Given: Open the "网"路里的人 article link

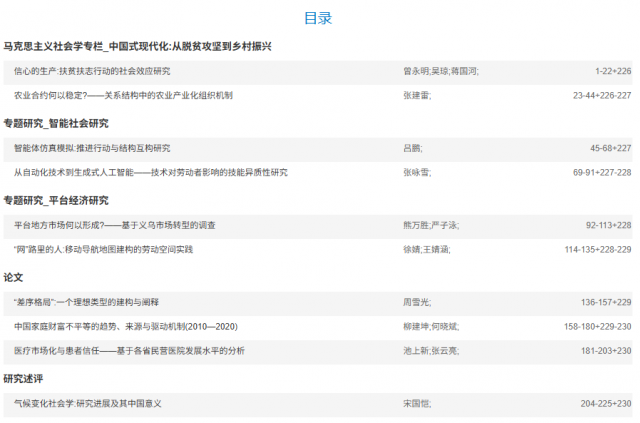Looking at the screenshot, I should (x=103, y=249).
